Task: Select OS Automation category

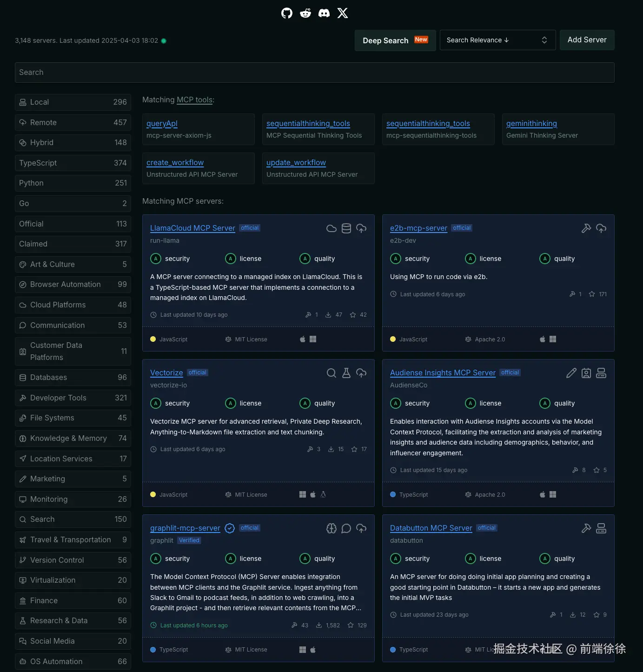Action: pyautogui.click(x=73, y=662)
